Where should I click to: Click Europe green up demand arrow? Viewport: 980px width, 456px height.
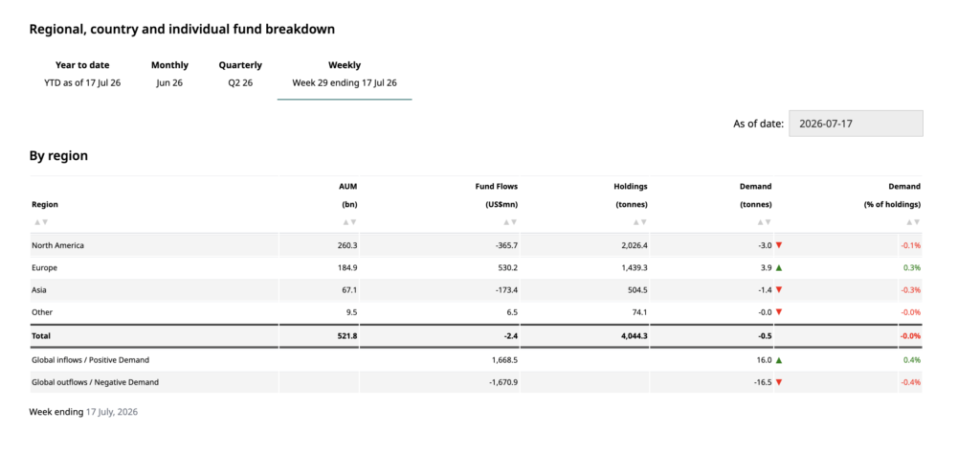[x=779, y=267]
